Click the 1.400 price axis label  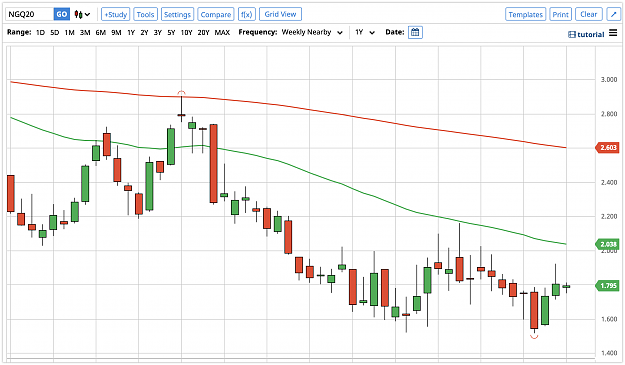click(609, 353)
